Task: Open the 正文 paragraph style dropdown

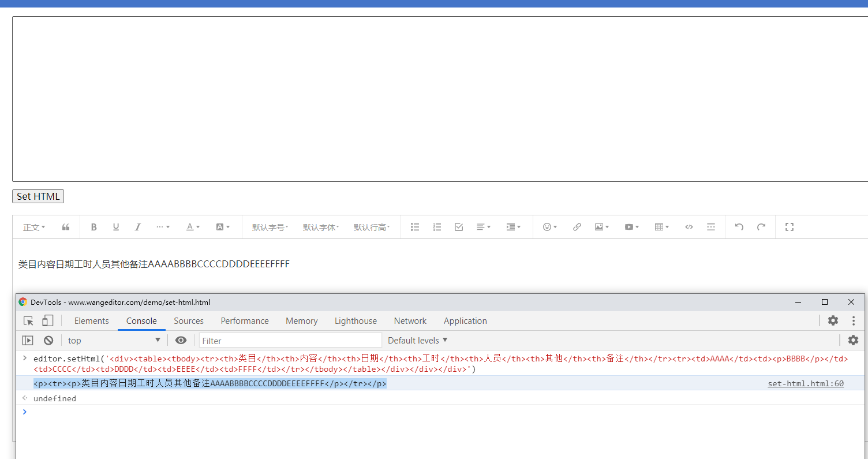Action: [33, 226]
